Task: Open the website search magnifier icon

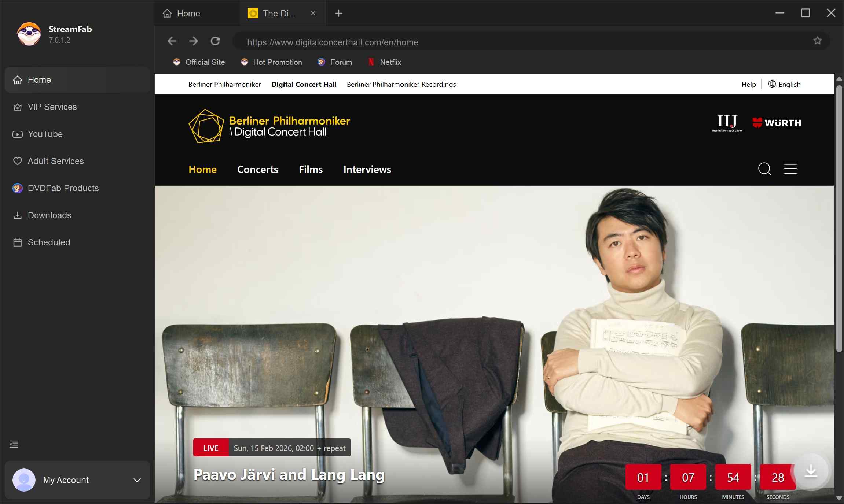Action: [764, 169]
